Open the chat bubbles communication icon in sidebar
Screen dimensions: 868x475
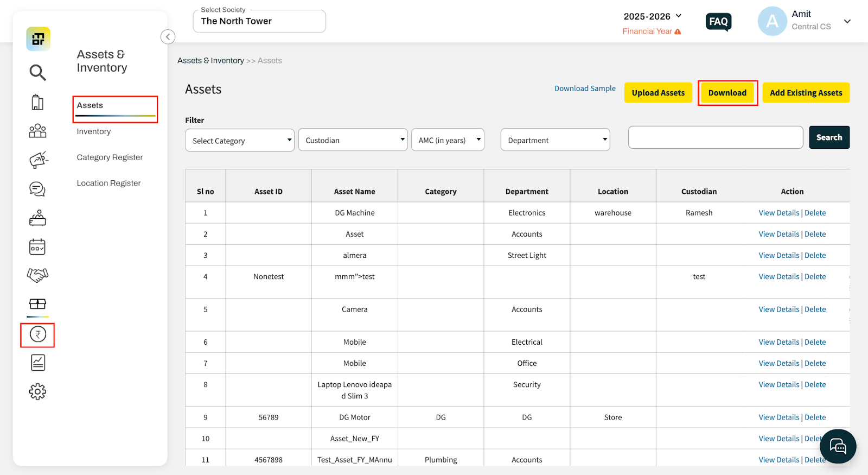[x=37, y=189]
